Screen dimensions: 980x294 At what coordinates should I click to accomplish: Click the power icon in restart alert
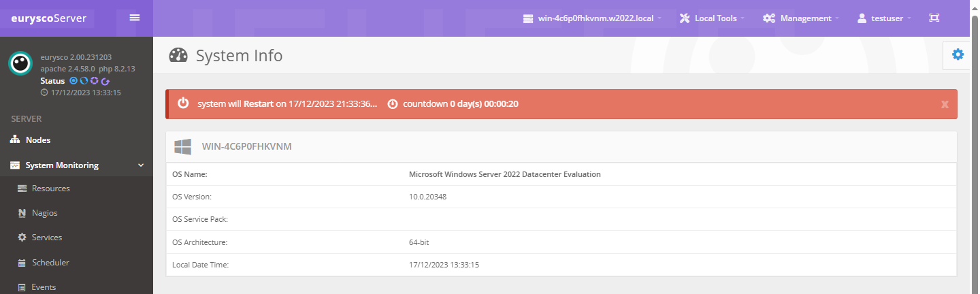pyautogui.click(x=183, y=104)
